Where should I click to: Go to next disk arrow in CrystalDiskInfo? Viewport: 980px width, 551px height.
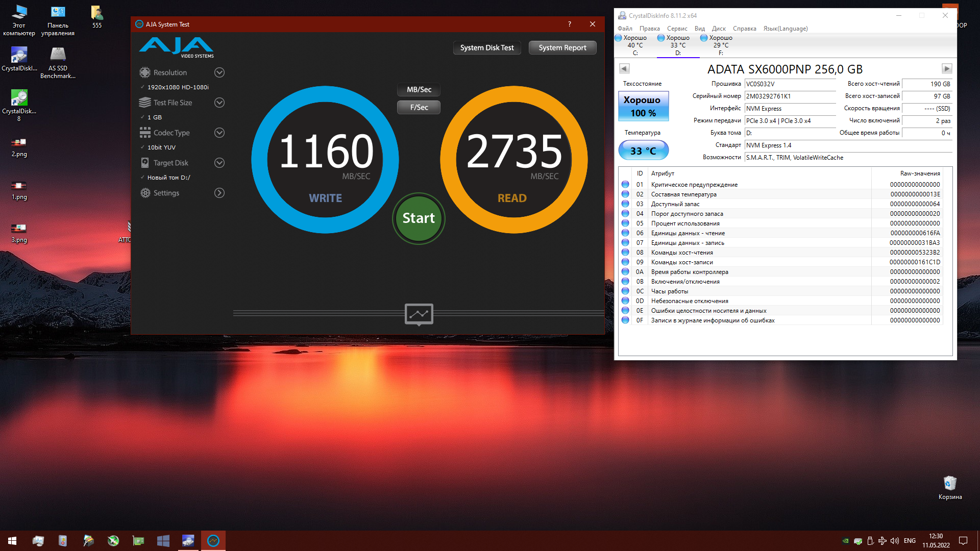coord(946,68)
